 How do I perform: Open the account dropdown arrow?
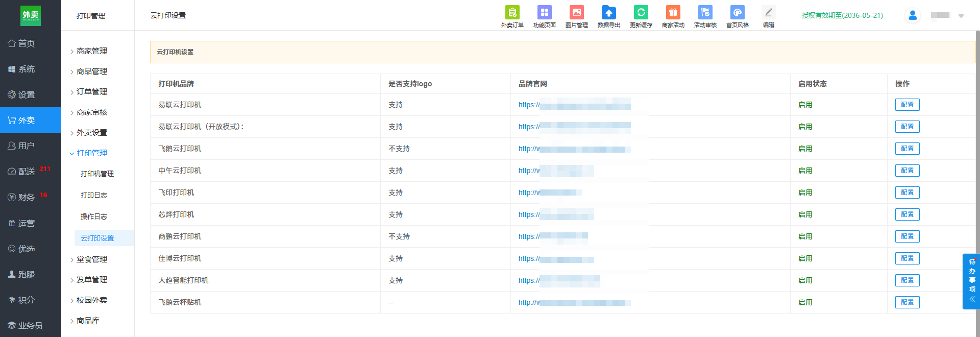[961, 16]
